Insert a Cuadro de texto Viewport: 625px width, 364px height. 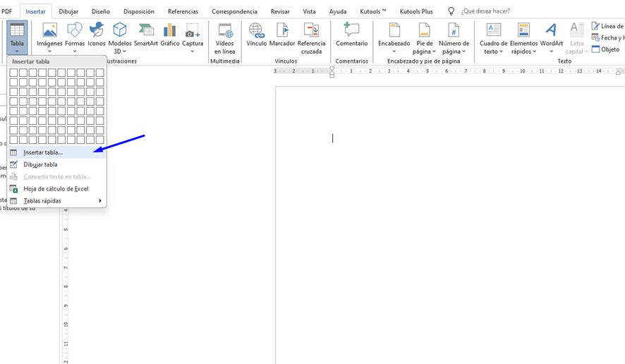tap(494, 39)
